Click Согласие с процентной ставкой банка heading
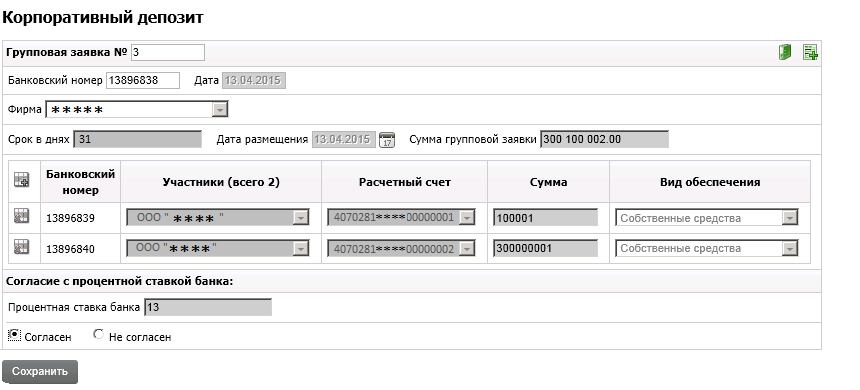This screenshot has height=390, width=860. (x=120, y=281)
